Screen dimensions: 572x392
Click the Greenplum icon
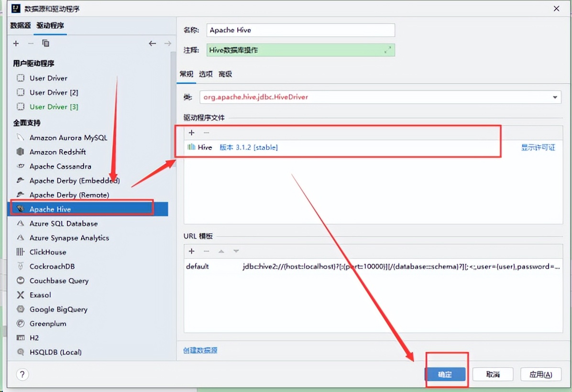(21, 323)
